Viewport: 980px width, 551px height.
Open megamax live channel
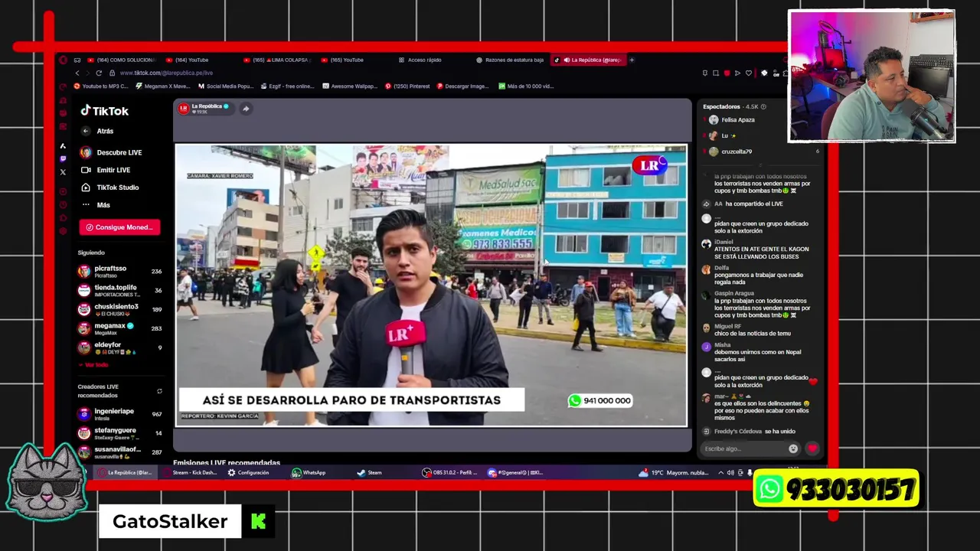[119, 328]
